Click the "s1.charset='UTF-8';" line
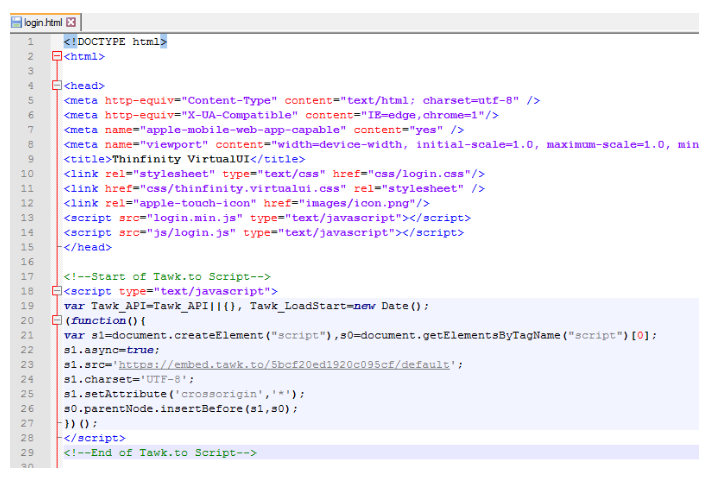 coord(129,379)
